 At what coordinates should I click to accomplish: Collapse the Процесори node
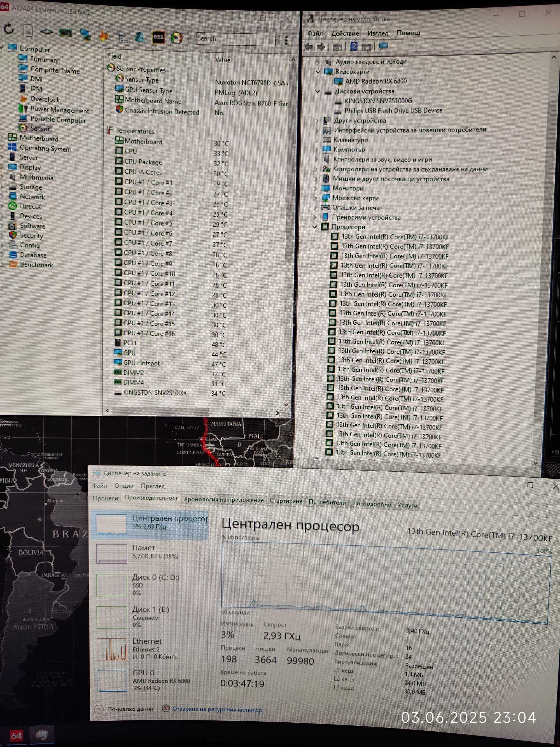point(315,227)
